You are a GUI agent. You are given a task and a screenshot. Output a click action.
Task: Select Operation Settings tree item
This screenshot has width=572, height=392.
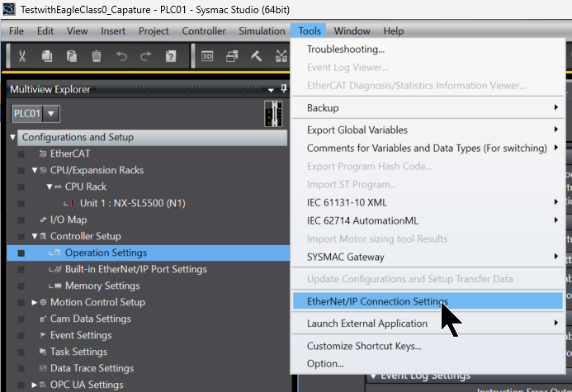106,253
